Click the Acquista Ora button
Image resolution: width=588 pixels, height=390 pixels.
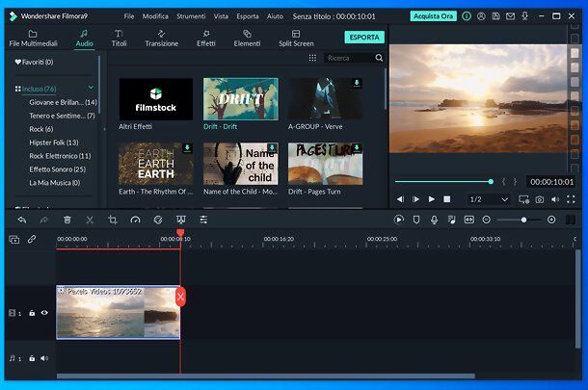click(x=433, y=16)
